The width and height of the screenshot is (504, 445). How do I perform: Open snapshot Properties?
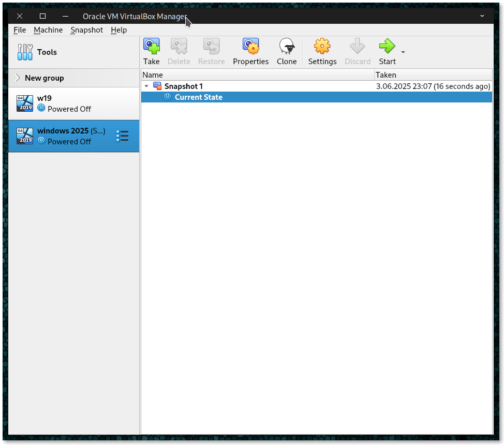[x=251, y=52]
